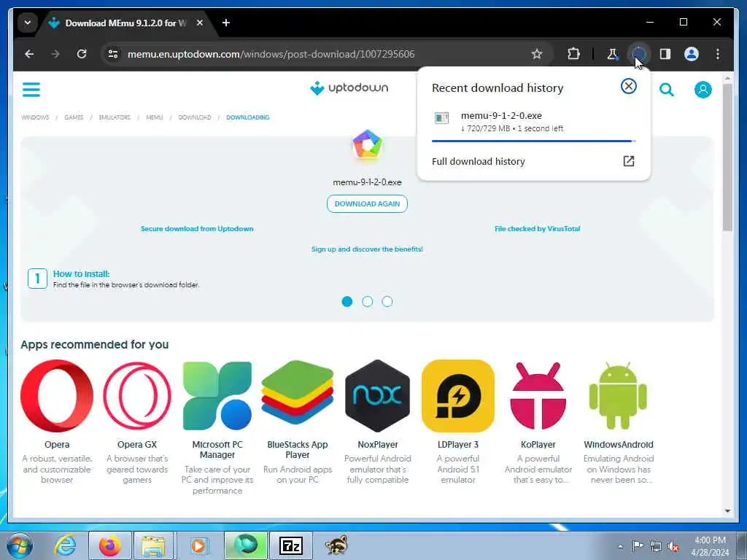
Task: Open the Microsoft PC Manager icon
Action: [x=217, y=396]
